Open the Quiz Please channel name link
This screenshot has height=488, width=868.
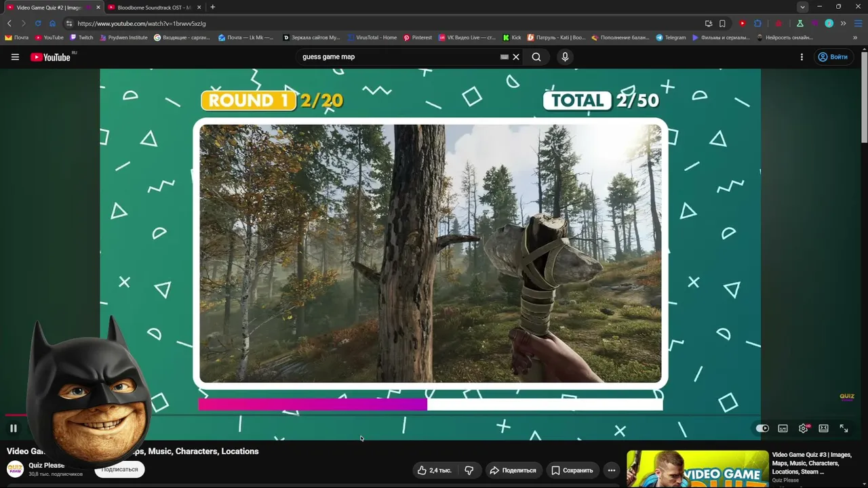pos(46,466)
